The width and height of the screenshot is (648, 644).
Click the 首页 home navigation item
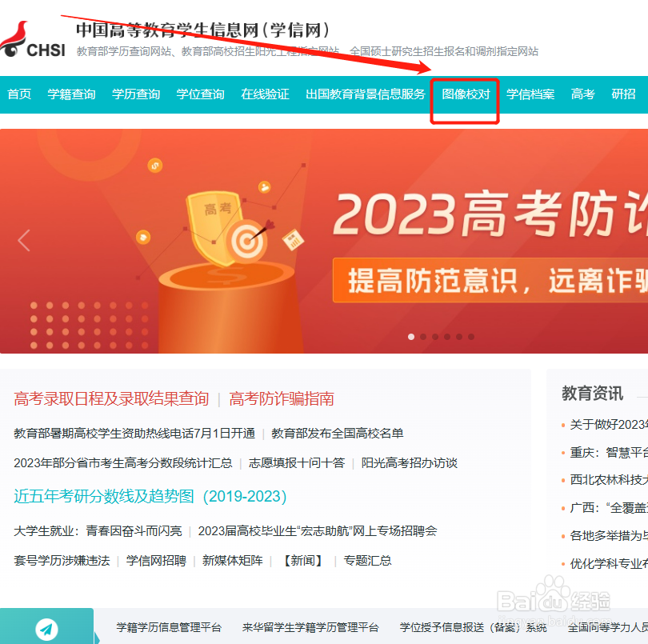[19, 94]
